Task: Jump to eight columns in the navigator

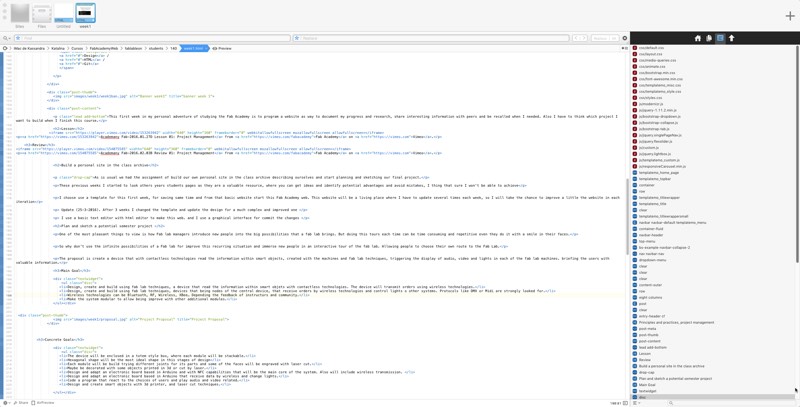Action: [x=651, y=297]
